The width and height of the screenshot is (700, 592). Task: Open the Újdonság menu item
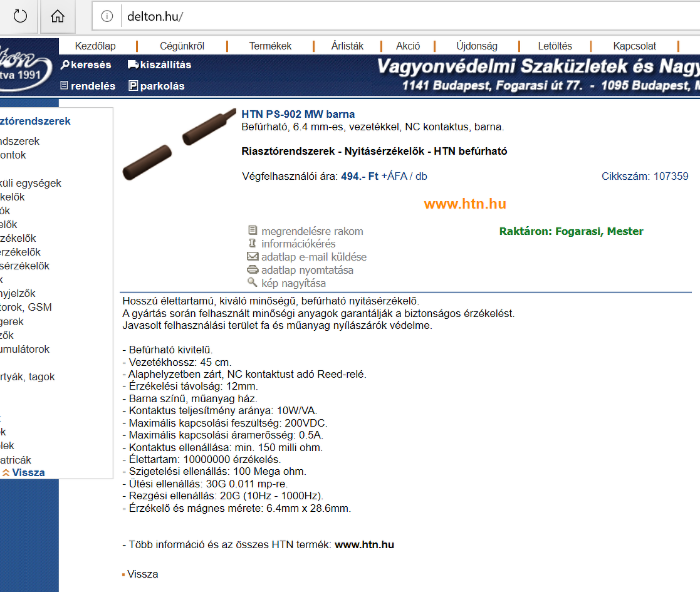tap(477, 46)
